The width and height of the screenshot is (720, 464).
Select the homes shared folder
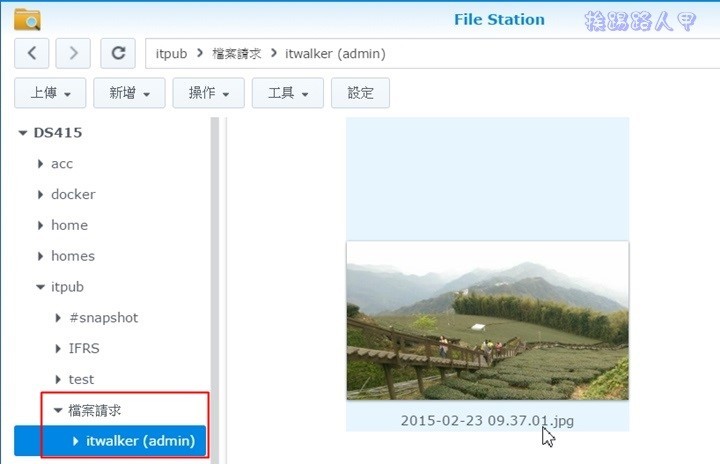click(x=72, y=256)
